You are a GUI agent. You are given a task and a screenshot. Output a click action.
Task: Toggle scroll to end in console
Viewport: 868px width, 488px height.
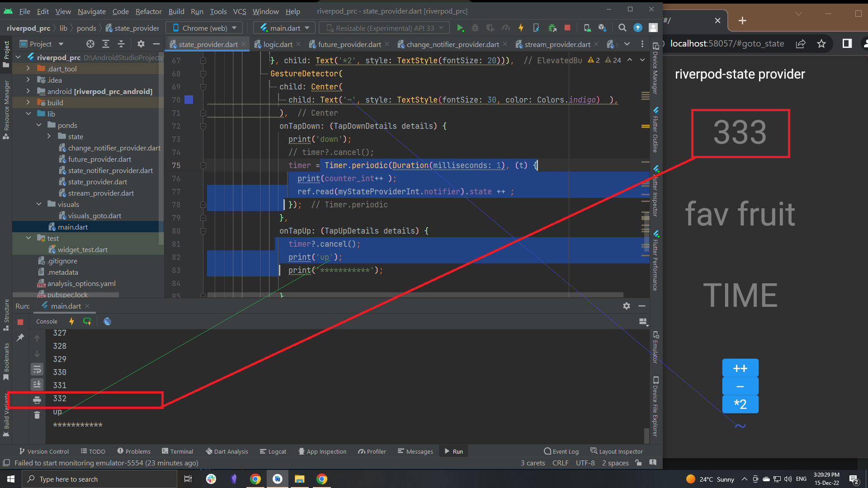coord(37,384)
